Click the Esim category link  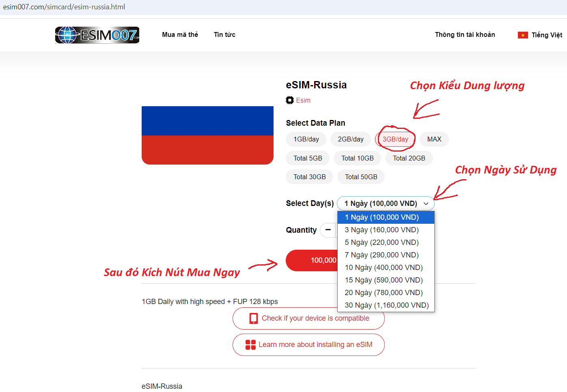click(x=303, y=100)
